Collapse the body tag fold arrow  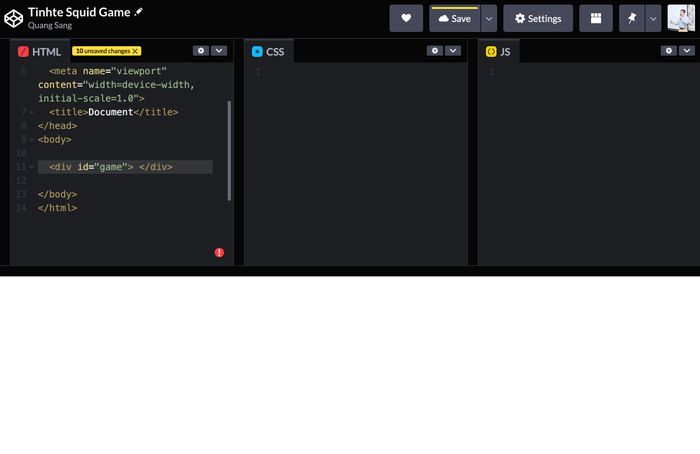click(x=31, y=140)
